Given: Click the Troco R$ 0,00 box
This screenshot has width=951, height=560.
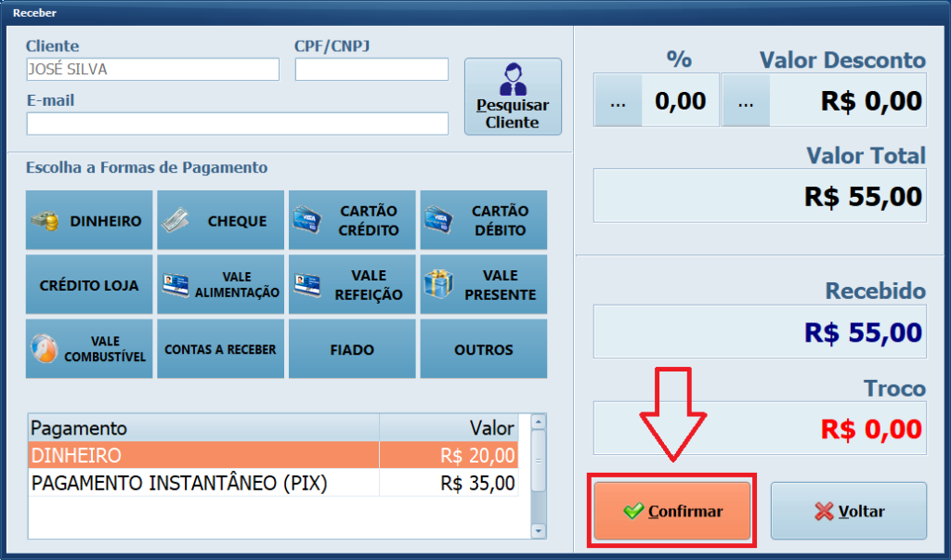Looking at the screenshot, I should coord(760,428).
